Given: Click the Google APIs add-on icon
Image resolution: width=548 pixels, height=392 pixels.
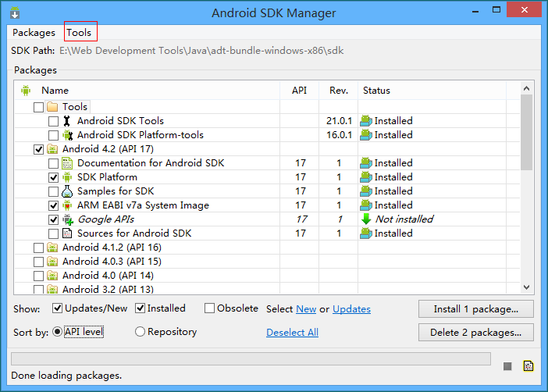Looking at the screenshot, I should [68, 219].
